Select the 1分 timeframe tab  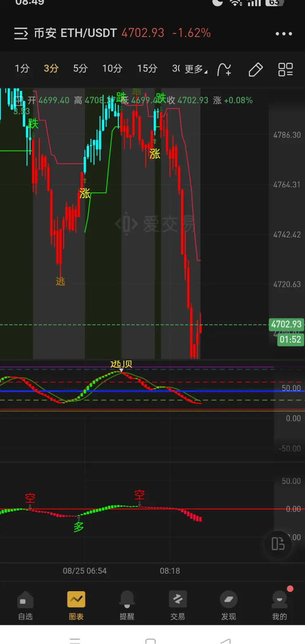[22, 68]
